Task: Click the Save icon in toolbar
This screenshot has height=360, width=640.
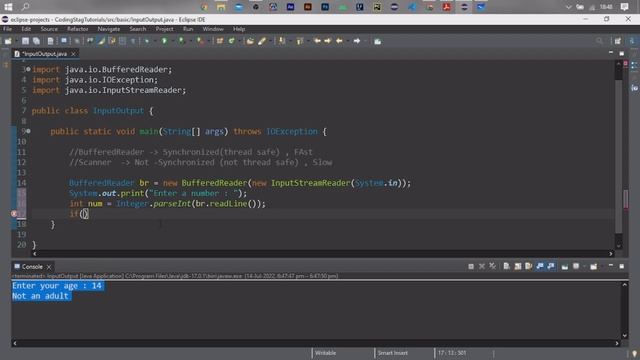Action: [25, 41]
